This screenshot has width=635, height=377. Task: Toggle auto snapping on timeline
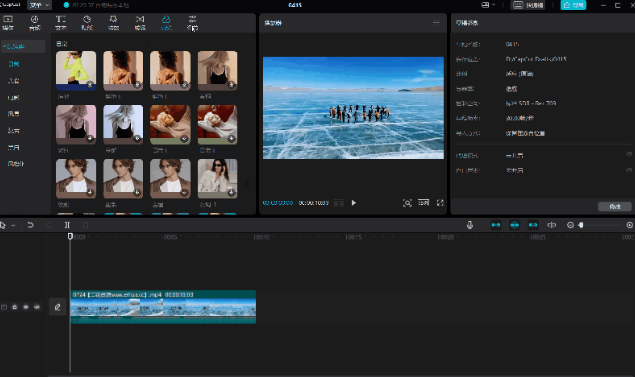514,225
